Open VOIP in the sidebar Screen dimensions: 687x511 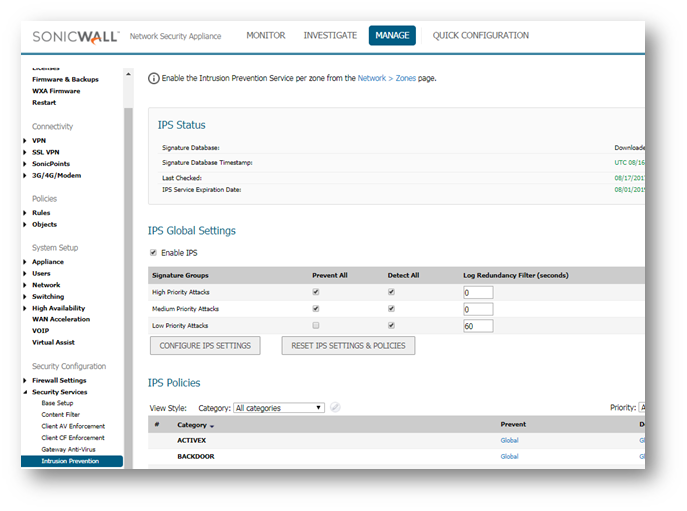point(40,331)
